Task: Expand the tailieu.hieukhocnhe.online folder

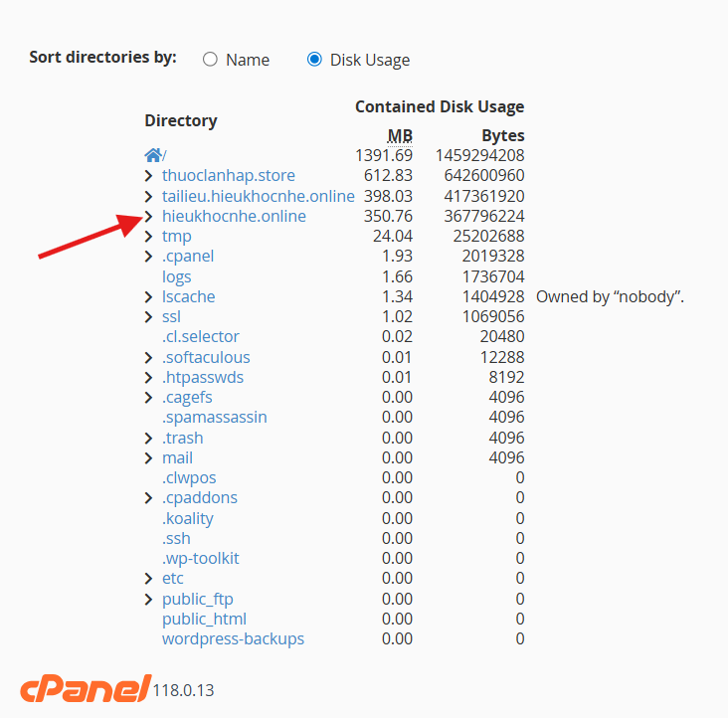Action: [x=148, y=196]
